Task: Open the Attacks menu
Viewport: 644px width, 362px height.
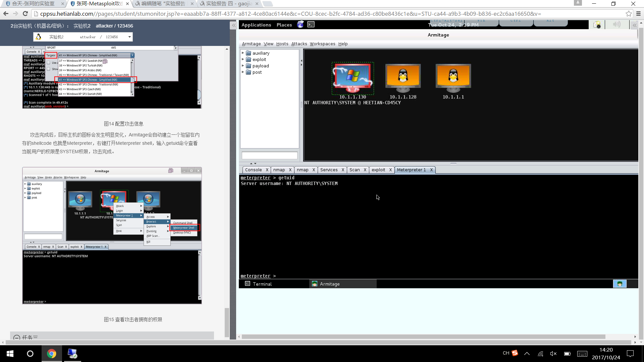Action: point(299,44)
